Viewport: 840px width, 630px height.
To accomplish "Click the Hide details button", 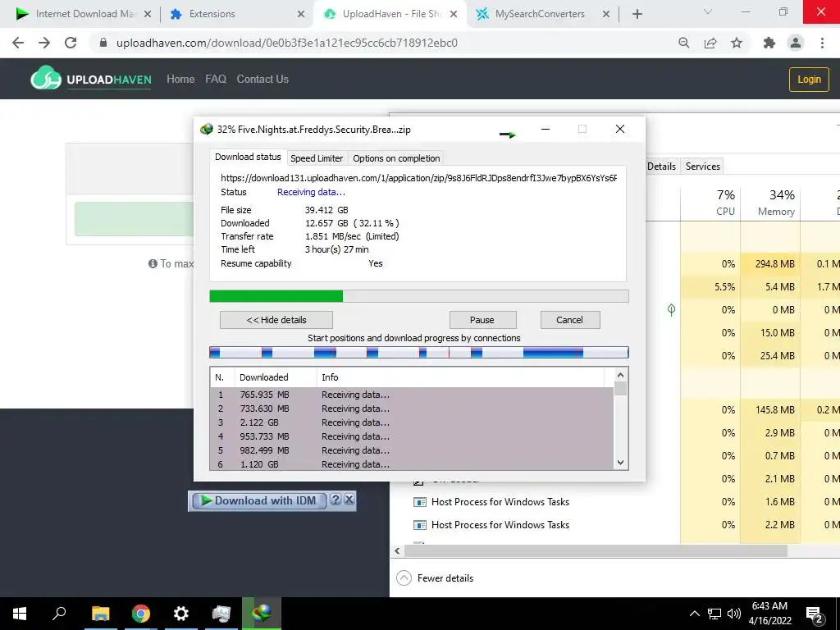I will coord(276,320).
